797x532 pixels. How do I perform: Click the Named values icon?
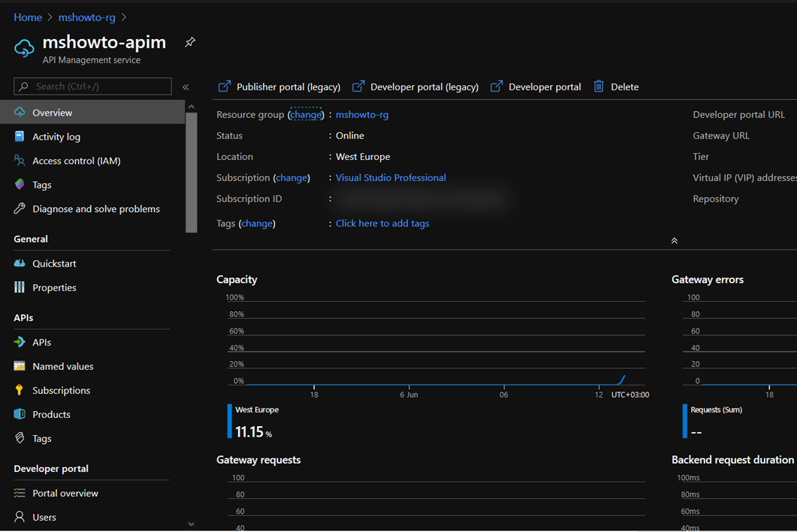click(x=20, y=366)
